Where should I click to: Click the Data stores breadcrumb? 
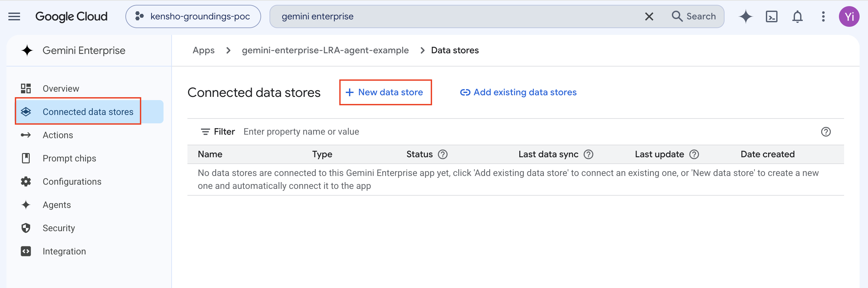455,50
